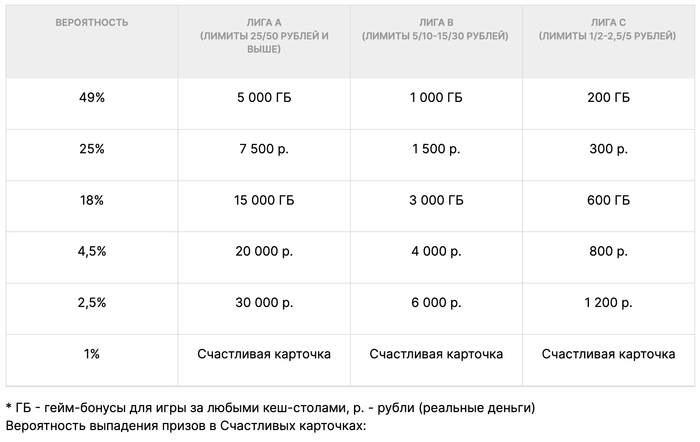Click the 49% probability cell

91,98
